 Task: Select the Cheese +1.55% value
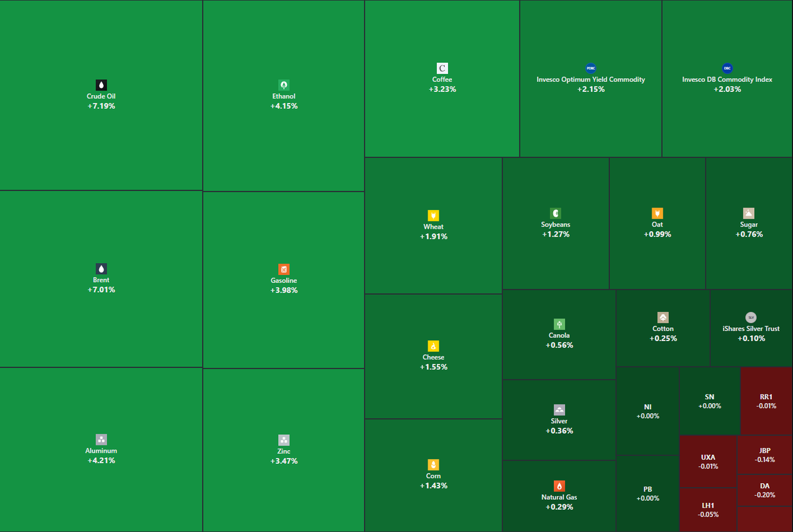point(434,367)
